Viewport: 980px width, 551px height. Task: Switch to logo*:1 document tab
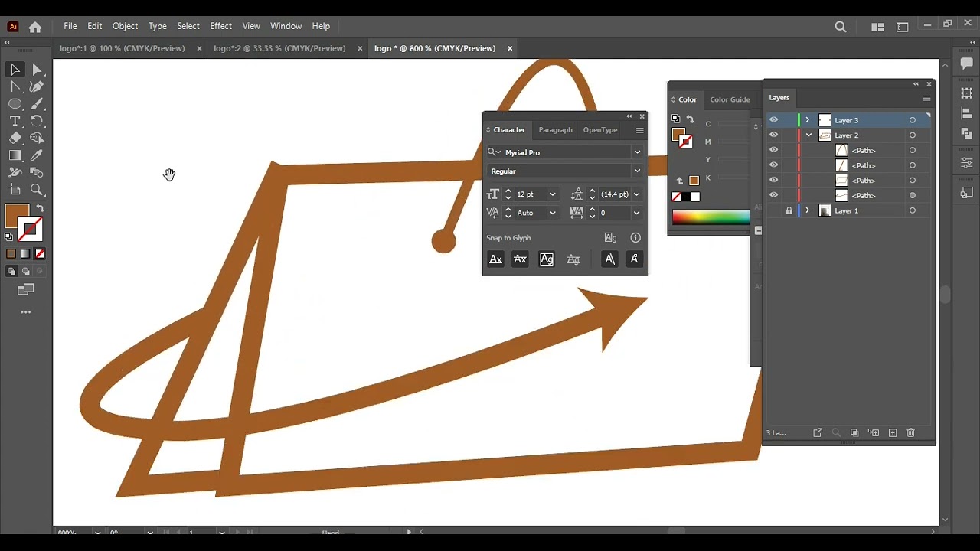tap(122, 48)
